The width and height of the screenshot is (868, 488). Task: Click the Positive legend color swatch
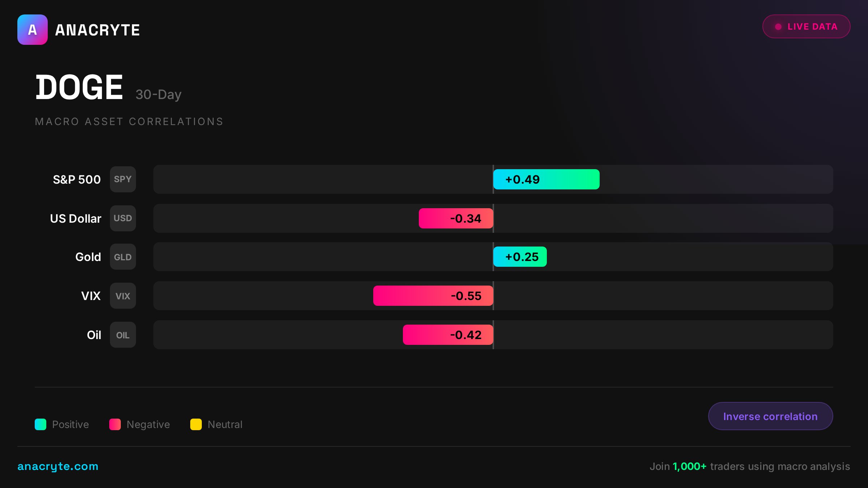pos(41,424)
